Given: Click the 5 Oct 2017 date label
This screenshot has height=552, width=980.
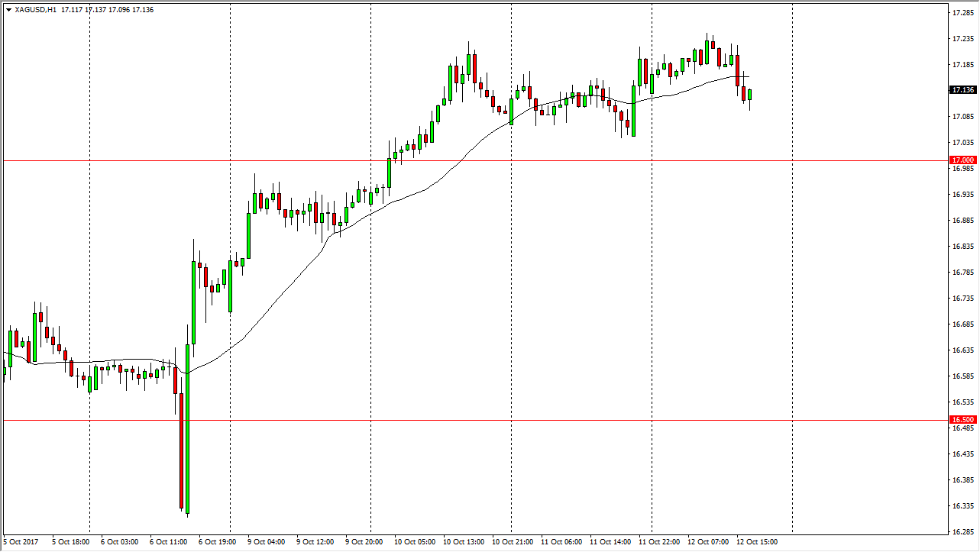Looking at the screenshot, I should point(19,542).
